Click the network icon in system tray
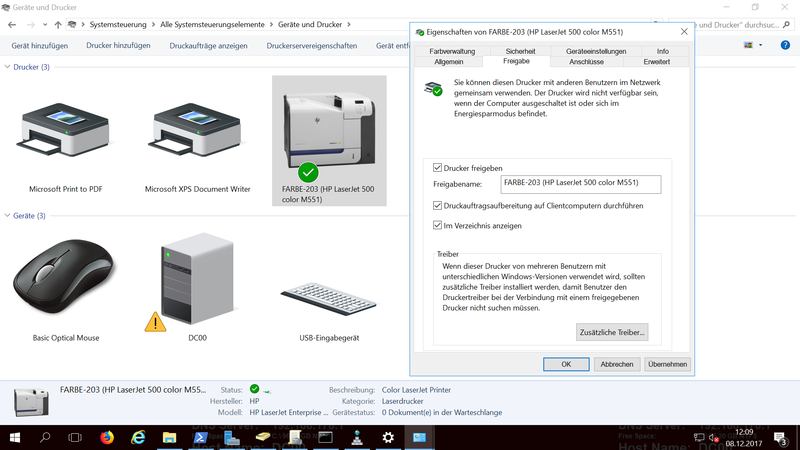 click(699, 438)
